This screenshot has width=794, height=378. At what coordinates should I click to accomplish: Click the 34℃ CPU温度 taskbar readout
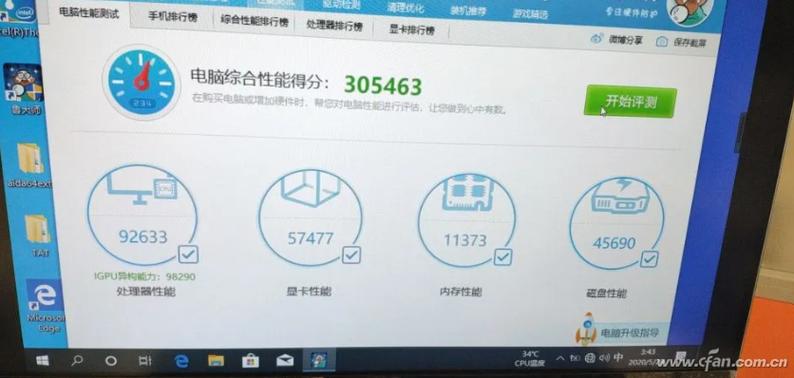click(530, 358)
